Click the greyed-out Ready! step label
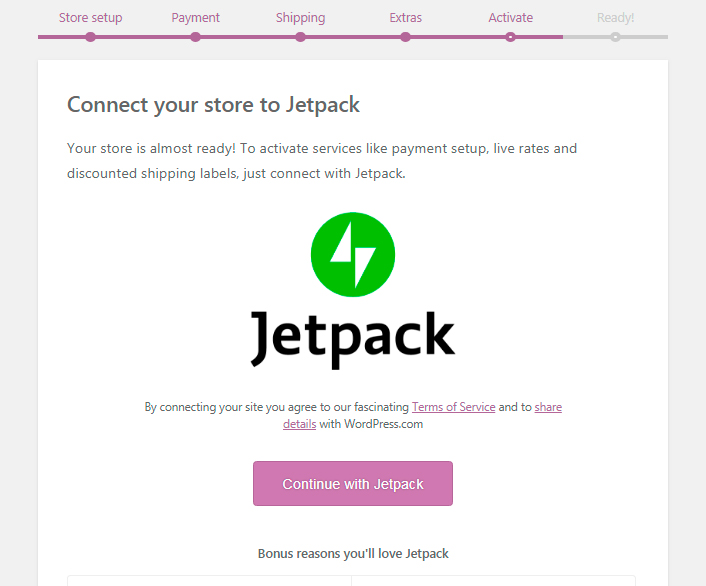 pyautogui.click(x=615, y=18)
